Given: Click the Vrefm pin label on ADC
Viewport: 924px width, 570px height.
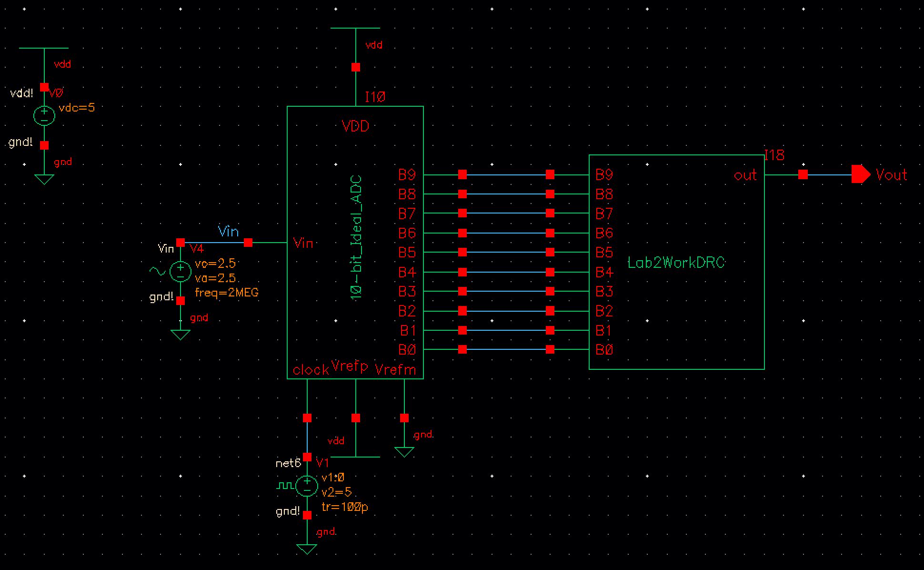Looking at the screenshot, I should coord(395,370).
